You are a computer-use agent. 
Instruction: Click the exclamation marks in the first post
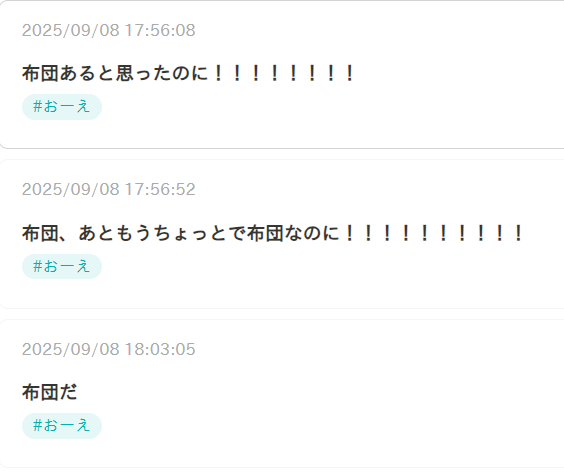pyautogui.click(x=283, y=73)
